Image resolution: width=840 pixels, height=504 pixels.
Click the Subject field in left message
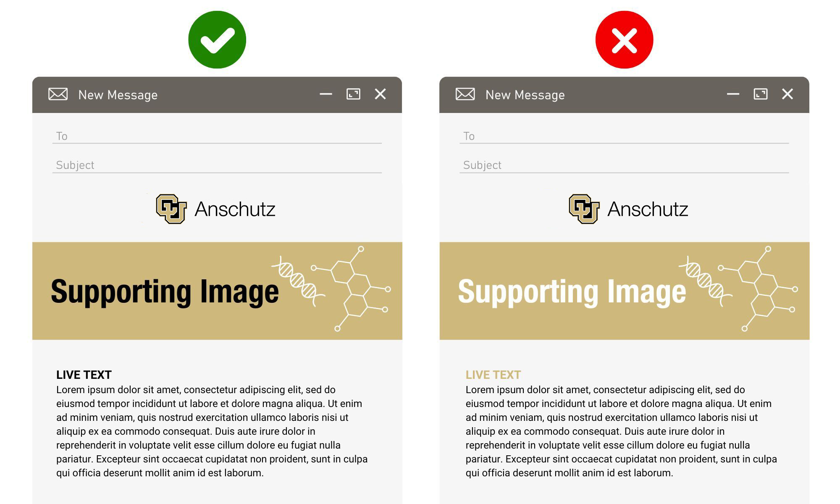point(217,165)
